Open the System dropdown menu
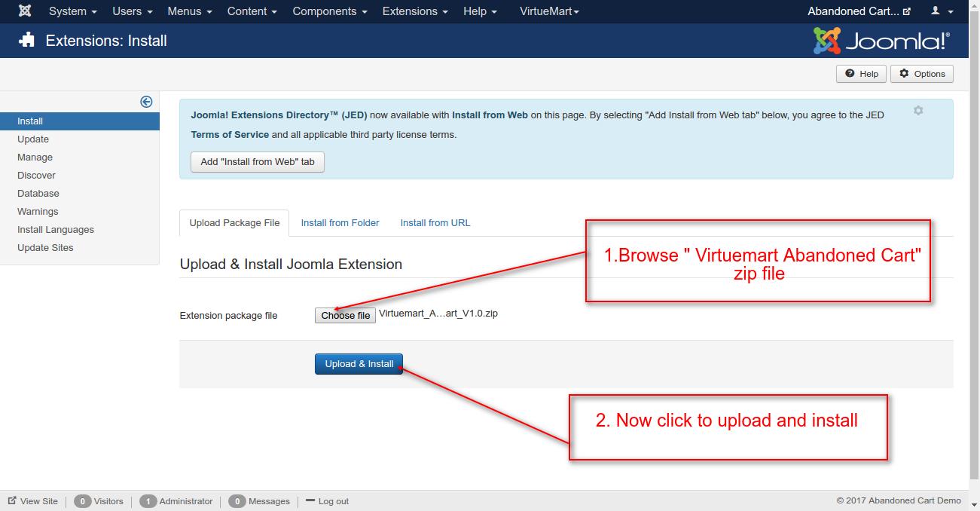This screenshot has height=511, width=980. click(x=72, y=11)
